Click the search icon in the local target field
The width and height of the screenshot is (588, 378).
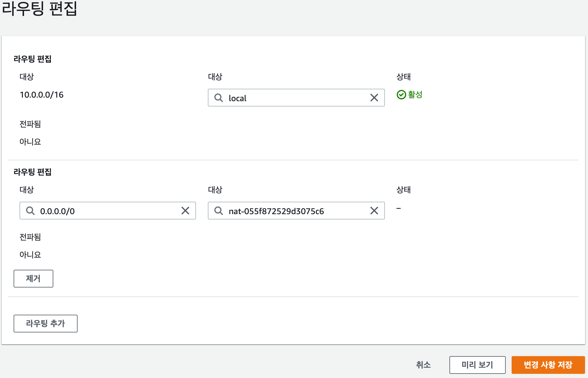click(219, 98)
